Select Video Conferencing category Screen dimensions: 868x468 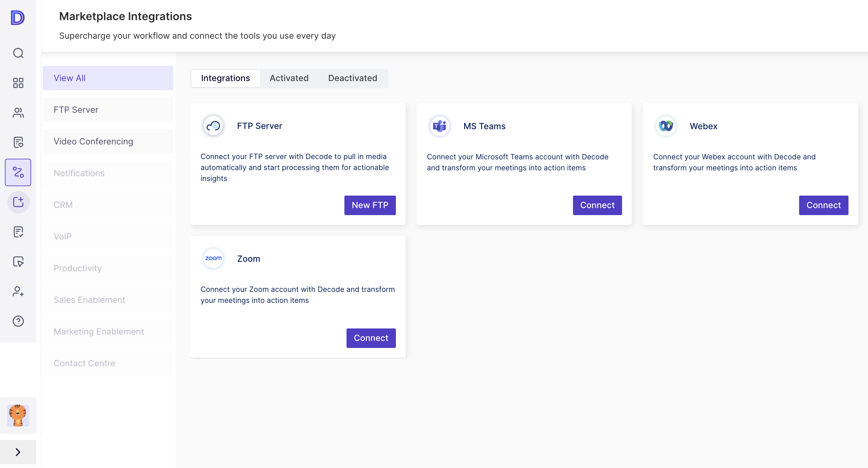click(108, 141)
